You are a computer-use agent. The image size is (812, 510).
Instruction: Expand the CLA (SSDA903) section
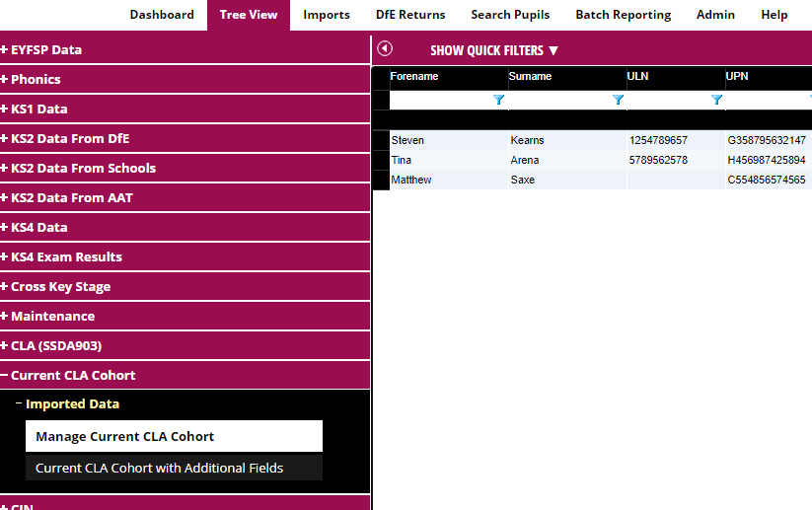pyautogui.click(x=185, y=345)
